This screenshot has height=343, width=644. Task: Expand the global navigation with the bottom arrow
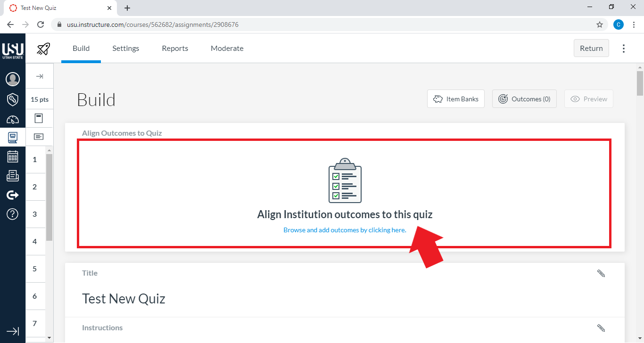coord(13,331)
